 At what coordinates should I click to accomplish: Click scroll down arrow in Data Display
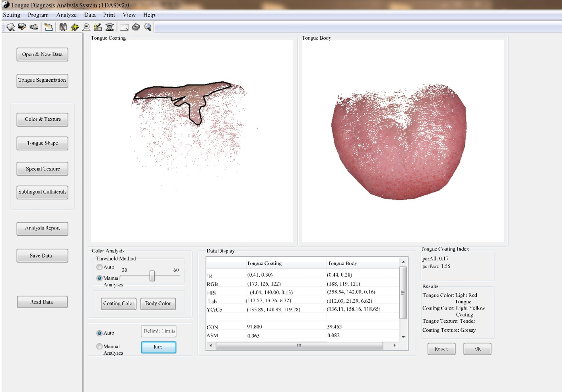coord(403,337)
